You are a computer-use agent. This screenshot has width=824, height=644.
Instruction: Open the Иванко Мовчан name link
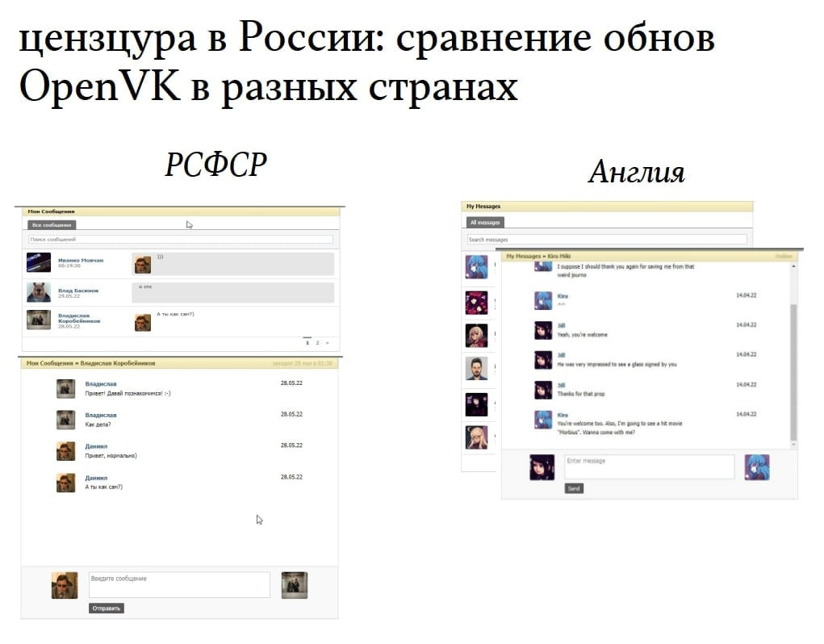click(x=81, y=260)
